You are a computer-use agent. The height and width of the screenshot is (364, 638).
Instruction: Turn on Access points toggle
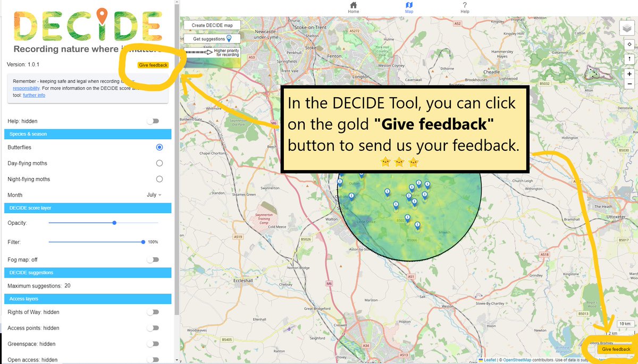(153, 328)
